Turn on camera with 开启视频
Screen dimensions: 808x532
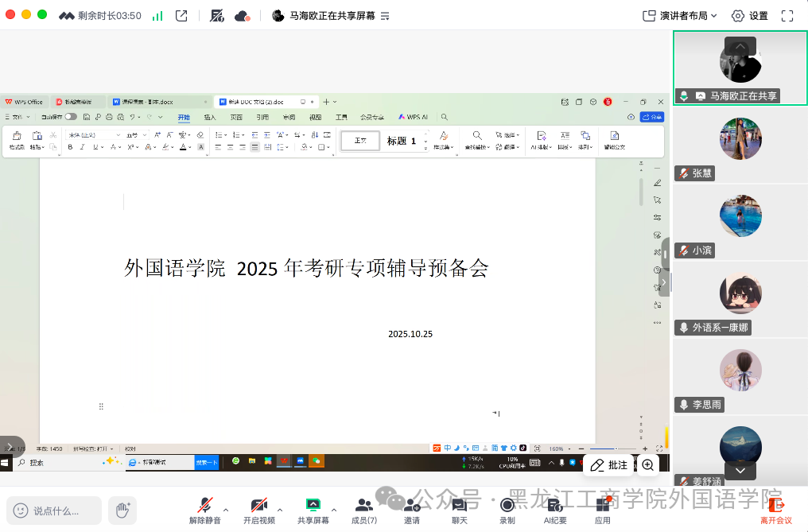[258, 506]
